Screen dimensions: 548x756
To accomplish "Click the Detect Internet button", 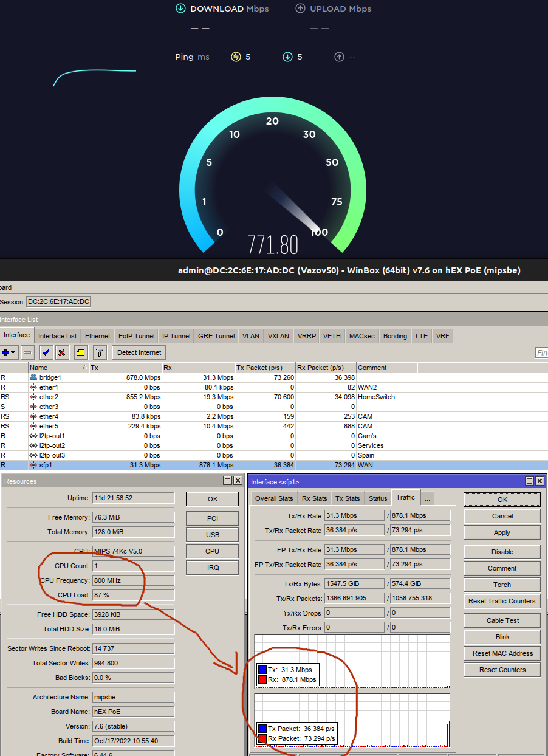I will pyautogui.click(x=139, y=352).
